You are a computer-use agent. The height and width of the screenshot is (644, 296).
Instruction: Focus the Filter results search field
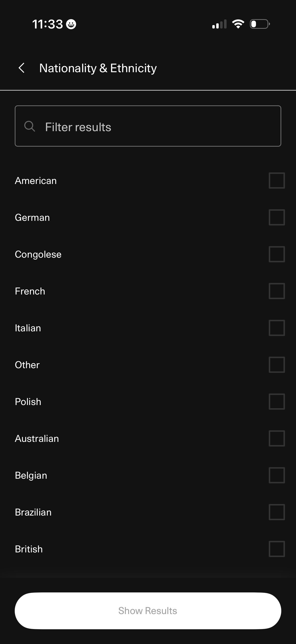tap(155, 126)
